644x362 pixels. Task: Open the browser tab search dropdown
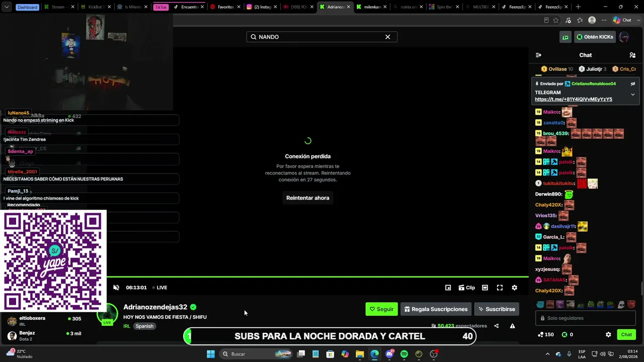7,7
